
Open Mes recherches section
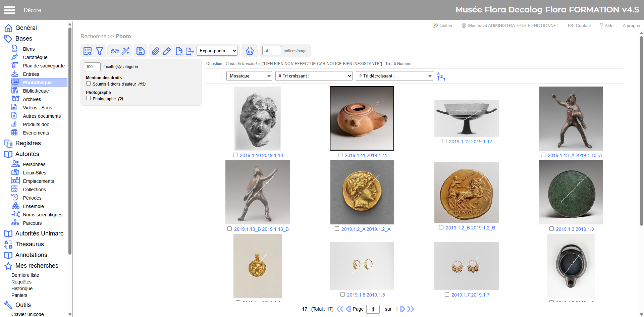pos(37,266)
